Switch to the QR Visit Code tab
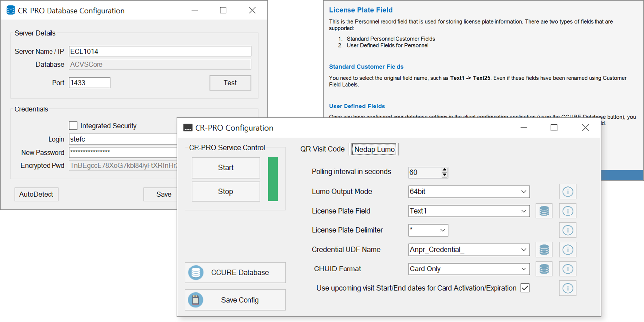This screenshot has width=644, height=322. [322, 149]
